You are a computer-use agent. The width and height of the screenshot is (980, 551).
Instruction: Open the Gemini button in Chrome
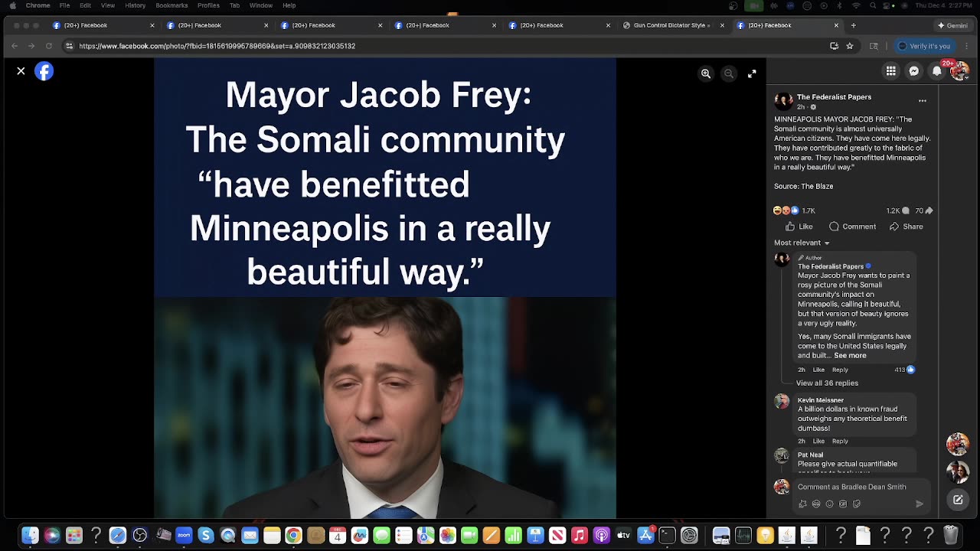pos(952,25)
